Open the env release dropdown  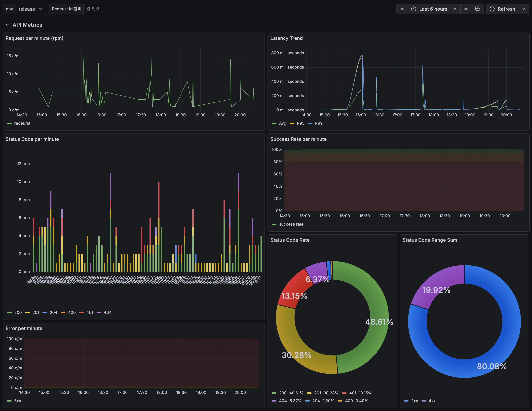pyautogui.click(x=30, y=9)
